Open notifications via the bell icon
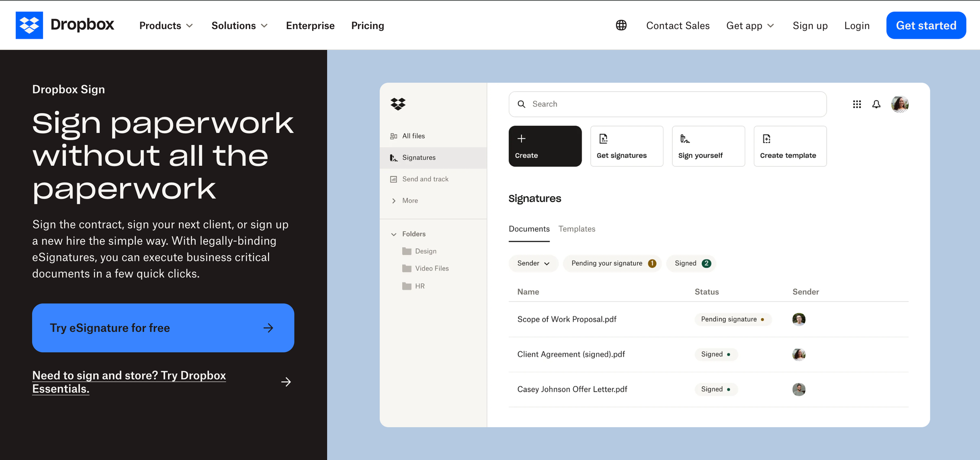This screenshot has width=980, height=460. 877,104
